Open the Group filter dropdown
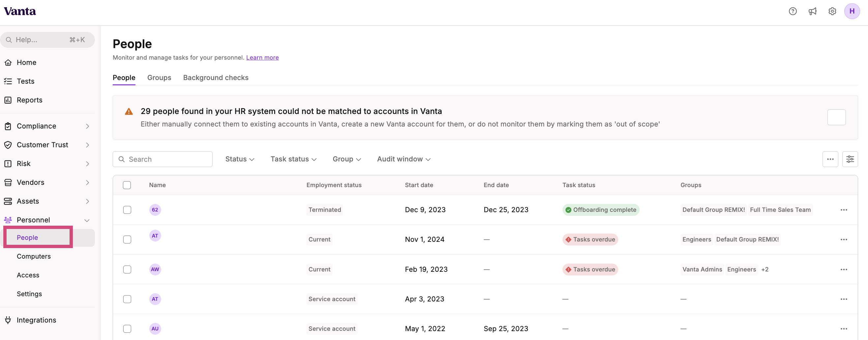The width and height of the screenshot is (868, 340). tap(347, 159)
